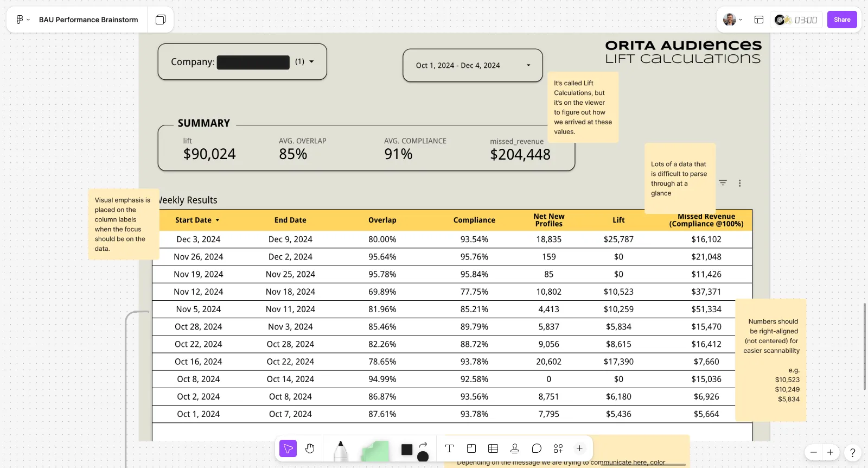The width and height of the screenshot is (868, 468).
Task: Click Missed Revenue cell $51,334
Action: pos(706,309)
